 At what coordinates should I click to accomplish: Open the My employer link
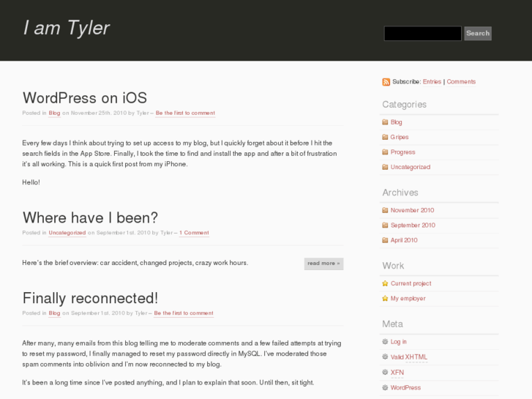point(408,298)
